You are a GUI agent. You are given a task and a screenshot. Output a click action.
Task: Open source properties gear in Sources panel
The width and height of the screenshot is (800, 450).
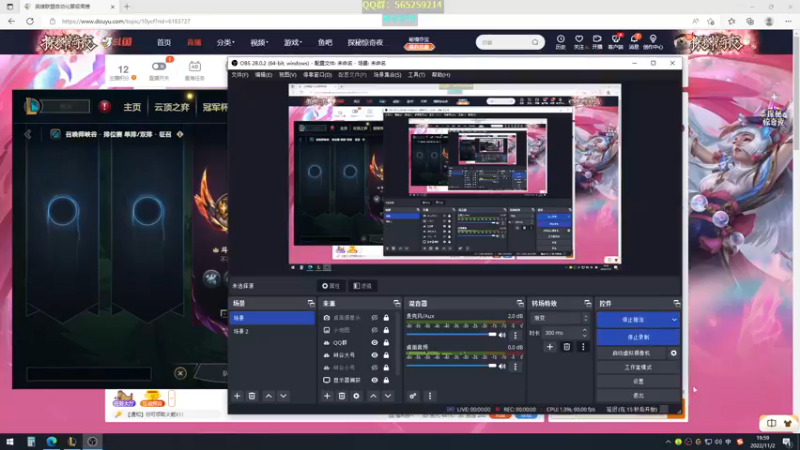356,396
